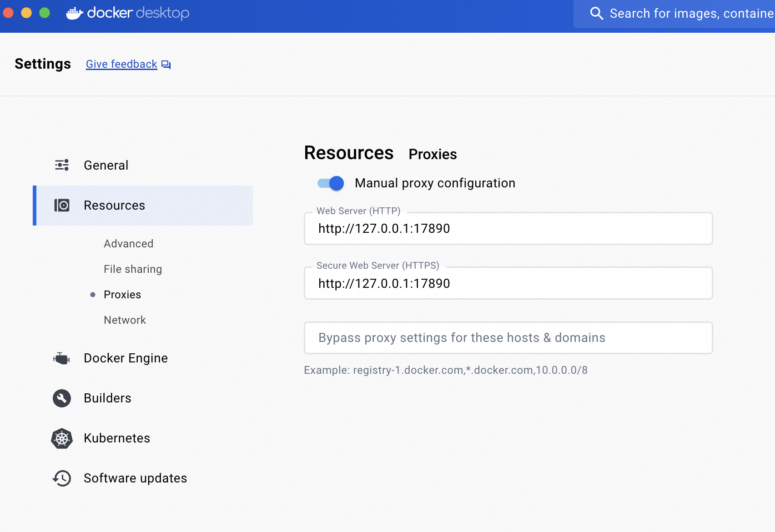Screen dimensions: 775x532
Task: Disable Manual proxy configuration toggle
Action: pyautogui.click(x=331, y=183)
